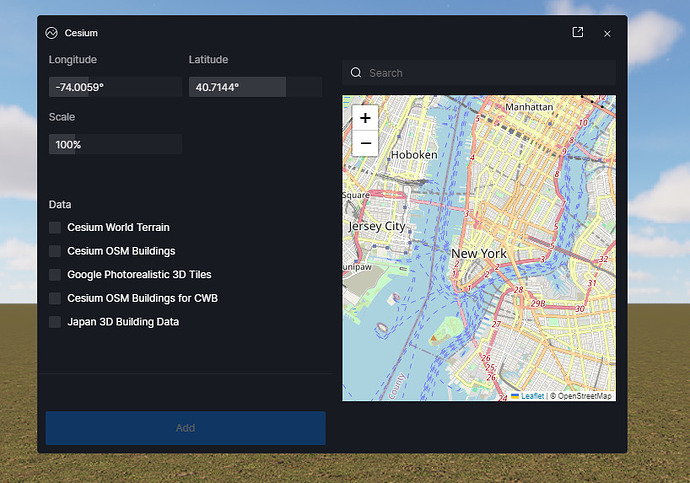
Task: Click New York label on map
Action: 479,254
